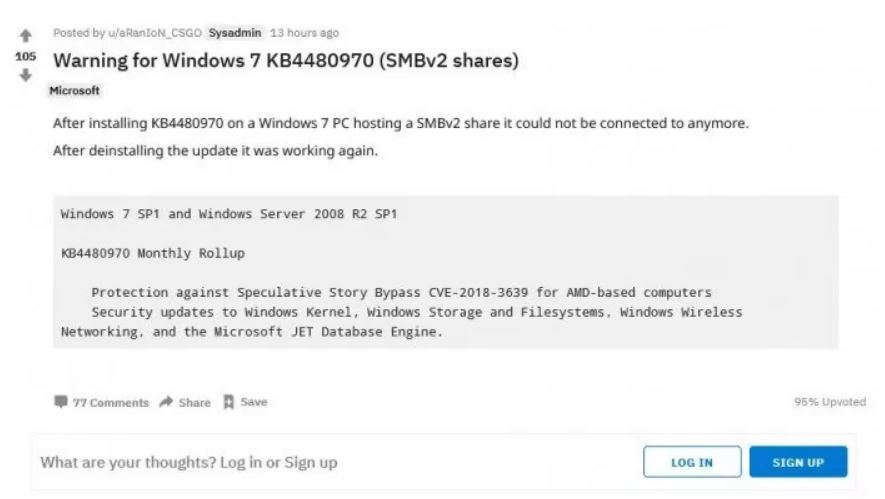Click the share arrow icon
Viewport: 885px width, 499px height.
(x=164, y=402)
